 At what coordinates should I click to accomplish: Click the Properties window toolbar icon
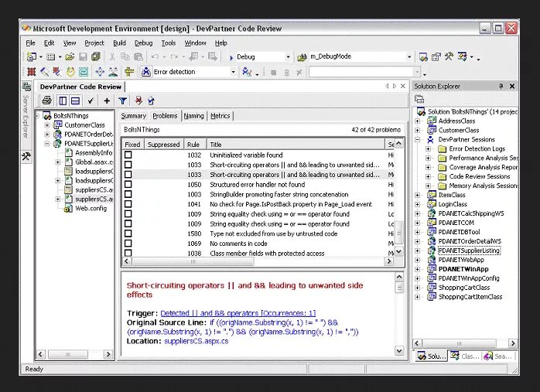(x=436, y=56)
